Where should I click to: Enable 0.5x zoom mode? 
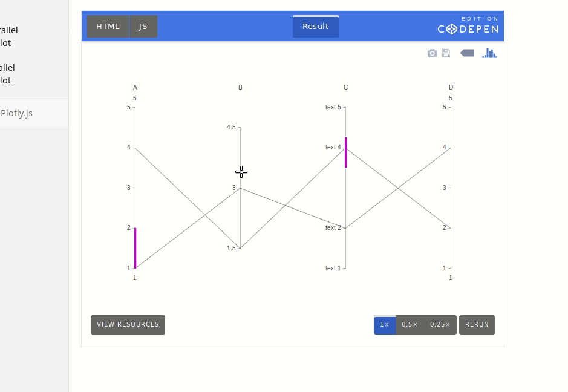(x=410, y=325)
